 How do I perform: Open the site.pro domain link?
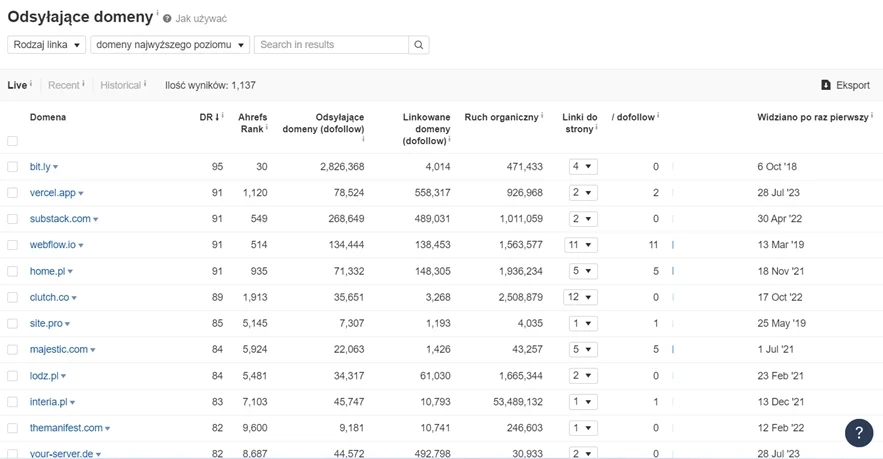pos(46,324)
